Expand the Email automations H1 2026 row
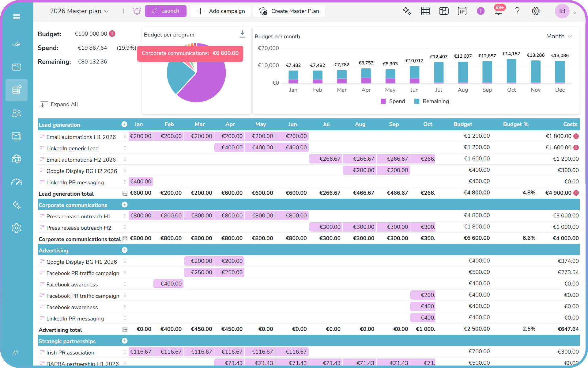588x368 pixels. [x=42, y=136]
